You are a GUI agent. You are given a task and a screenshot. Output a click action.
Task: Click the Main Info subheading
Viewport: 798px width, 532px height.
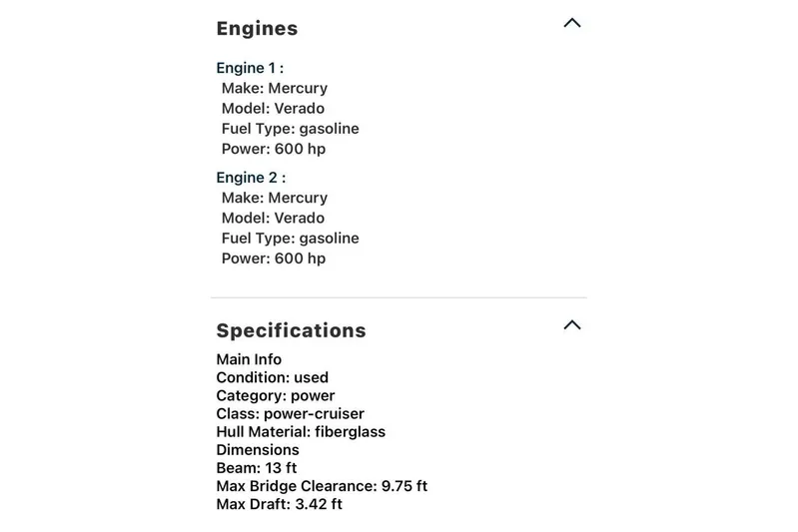click(249, 359)
